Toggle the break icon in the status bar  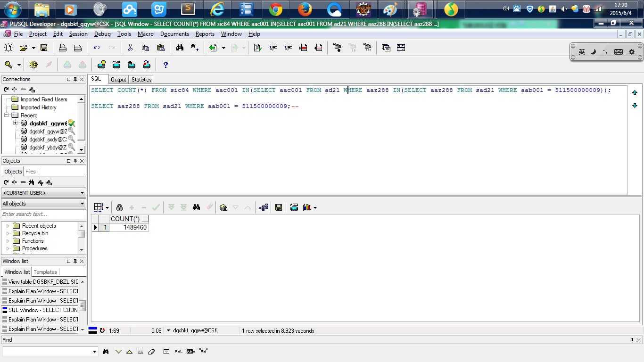coord(102,330)
